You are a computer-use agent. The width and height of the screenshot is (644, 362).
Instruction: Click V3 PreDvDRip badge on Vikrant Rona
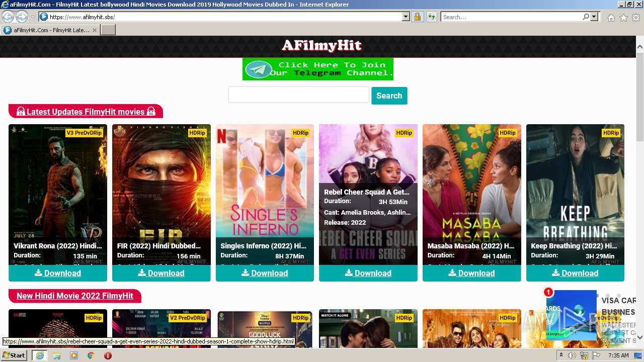click(84, 133)
